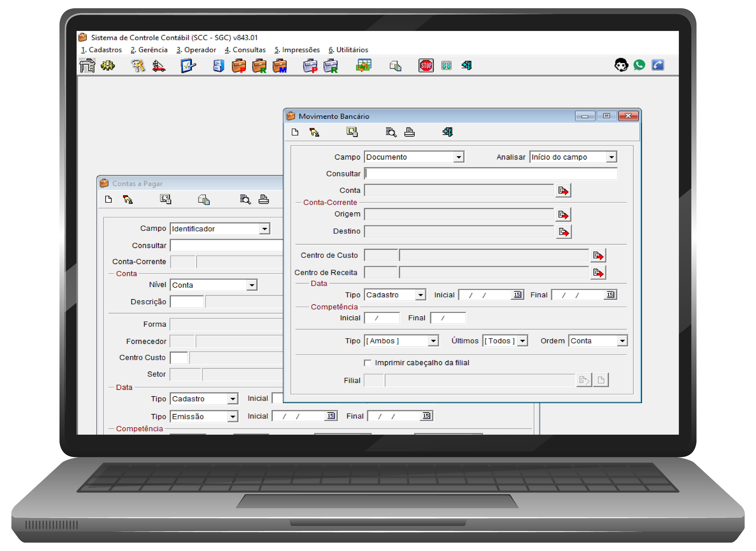Focus the Consultar field in Movimento Bancário

[x=491, y=174]
